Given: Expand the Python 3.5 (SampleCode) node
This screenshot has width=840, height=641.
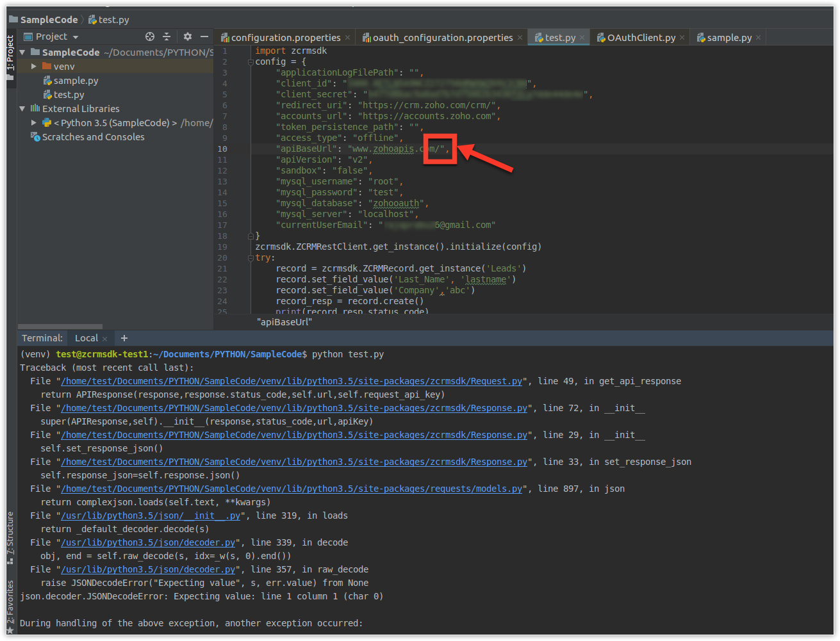Looking at the screenshot, I should (34, 123).
